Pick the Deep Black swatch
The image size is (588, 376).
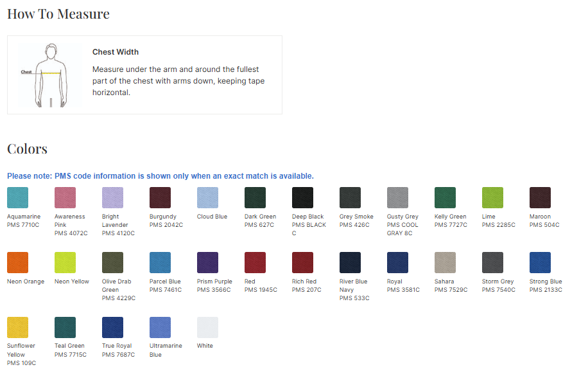pyautogui.click(x=302, y=198)
